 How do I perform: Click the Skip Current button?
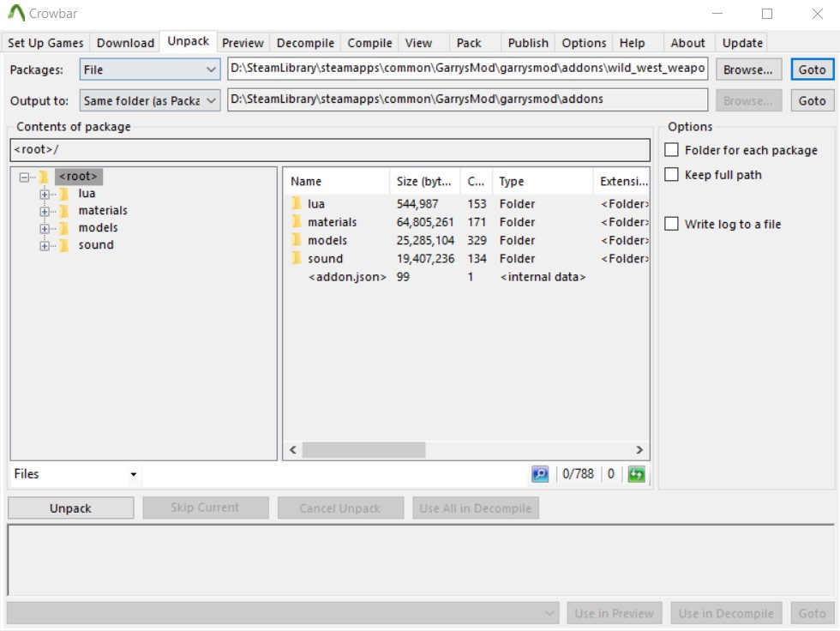[x=206, y=508]
